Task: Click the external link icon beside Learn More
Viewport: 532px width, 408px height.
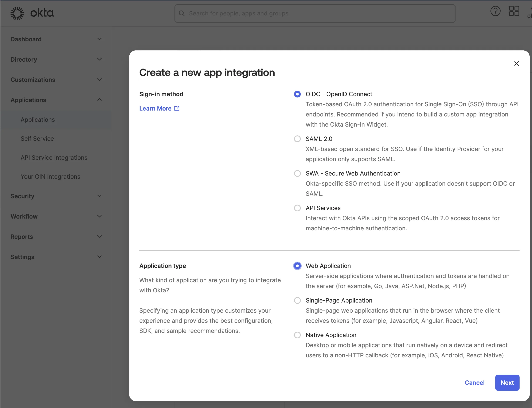Action: (x=176, y=108)
